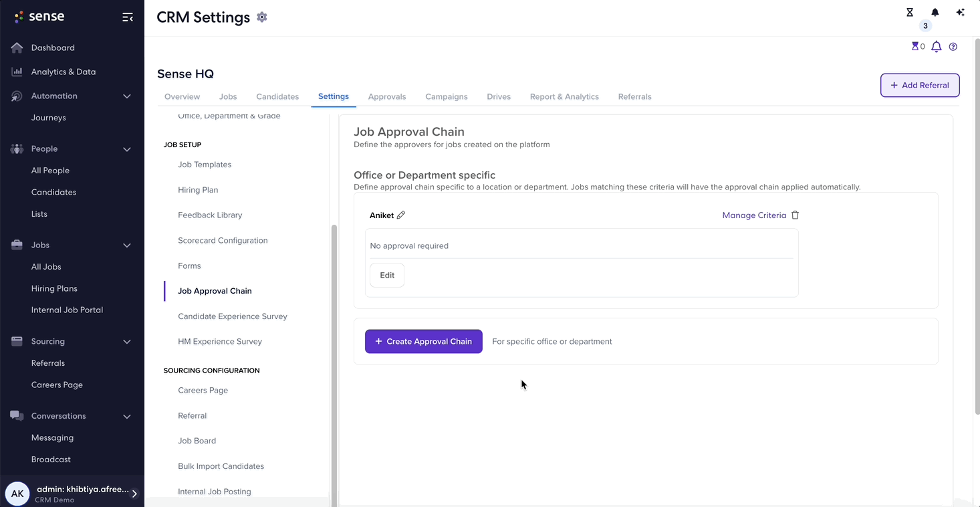
Task: Collapse the People section chevron
Action: coord(127,149)
